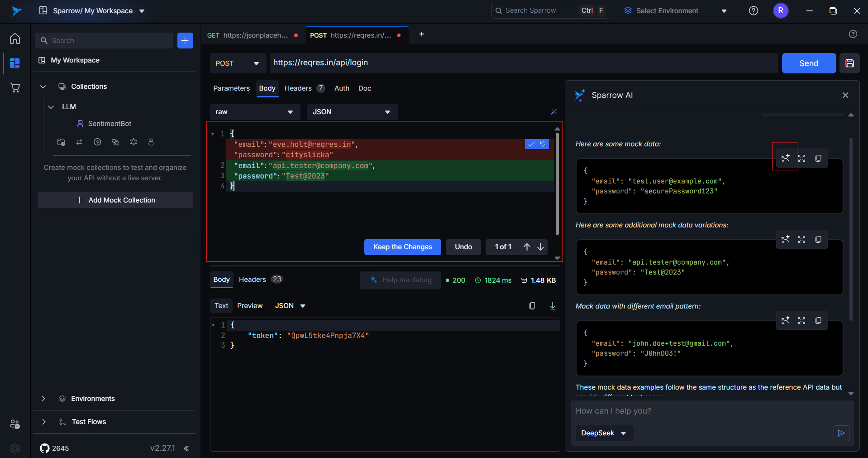Screen dimensions: 868x458
Task: Download the response with the download icon
Action: click(553, 306)
